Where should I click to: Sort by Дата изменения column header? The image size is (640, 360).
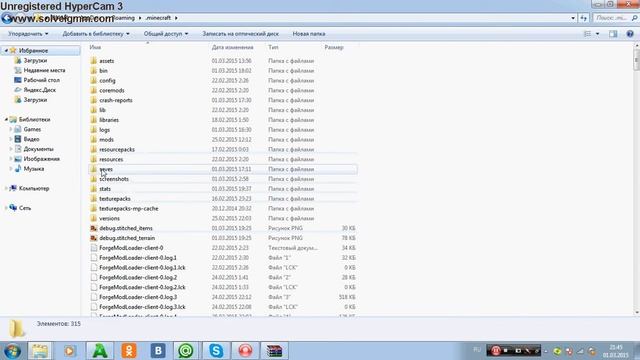click(x=232, y=47)
